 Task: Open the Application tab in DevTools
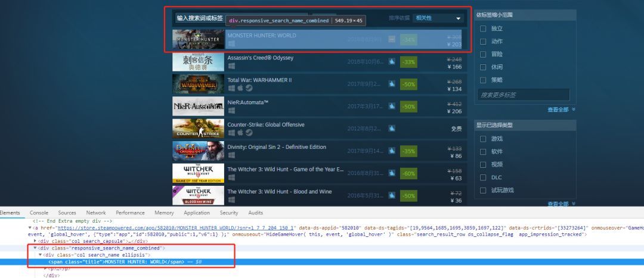pos(197,213)
